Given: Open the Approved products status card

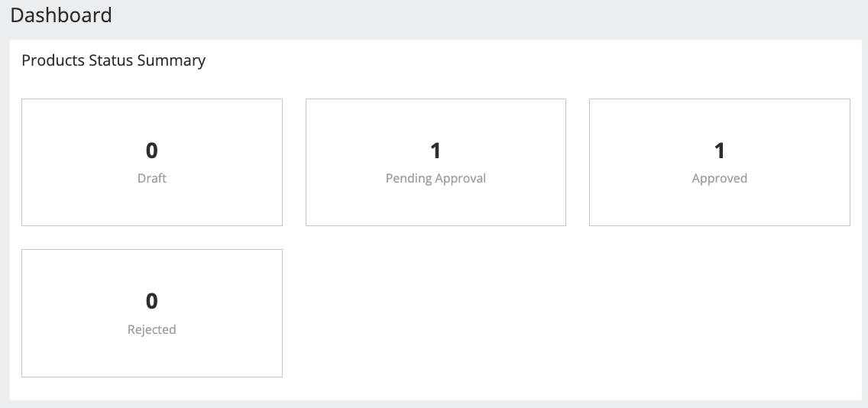Looking at the screenshot, I should 720,162.
